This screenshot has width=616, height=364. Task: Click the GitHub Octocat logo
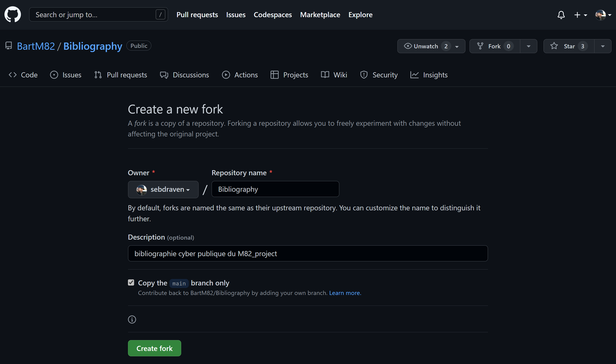(x=13, y=15)
